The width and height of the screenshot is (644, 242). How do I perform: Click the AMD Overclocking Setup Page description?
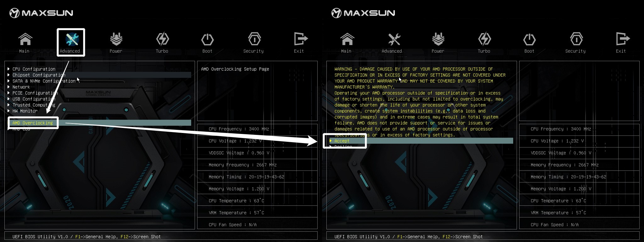pyautogui.click(x=235, y=69)
